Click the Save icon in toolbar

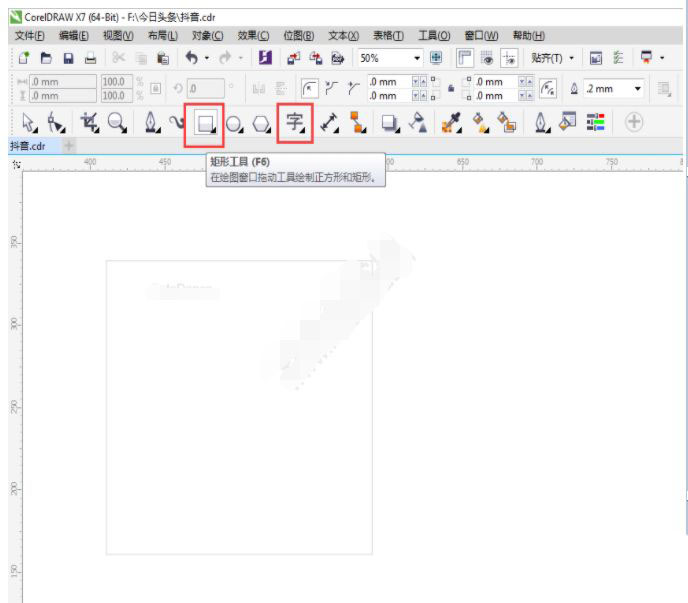pyautogui.click(x=68, y=59)
